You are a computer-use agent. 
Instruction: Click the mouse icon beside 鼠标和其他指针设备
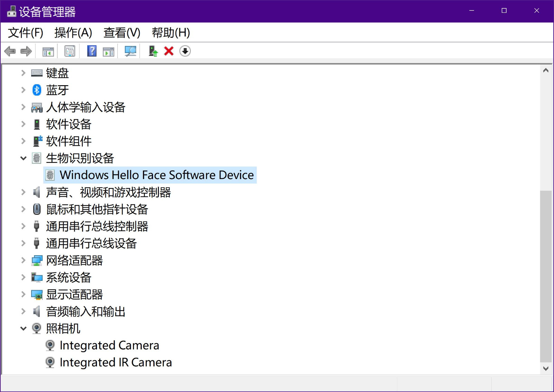click(x=37, y=209)
